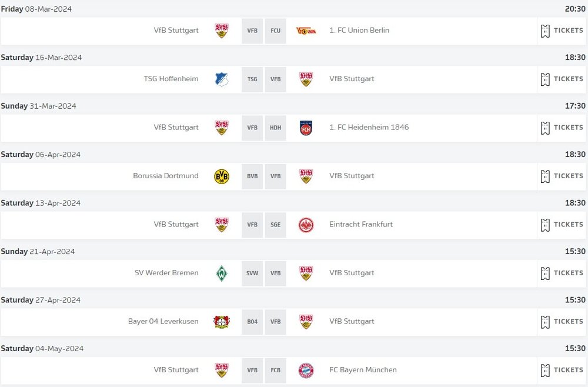Select the Eintracht Frankfurt team name
The height and width of the screenshot is (387, 588).
pos(360,224)
